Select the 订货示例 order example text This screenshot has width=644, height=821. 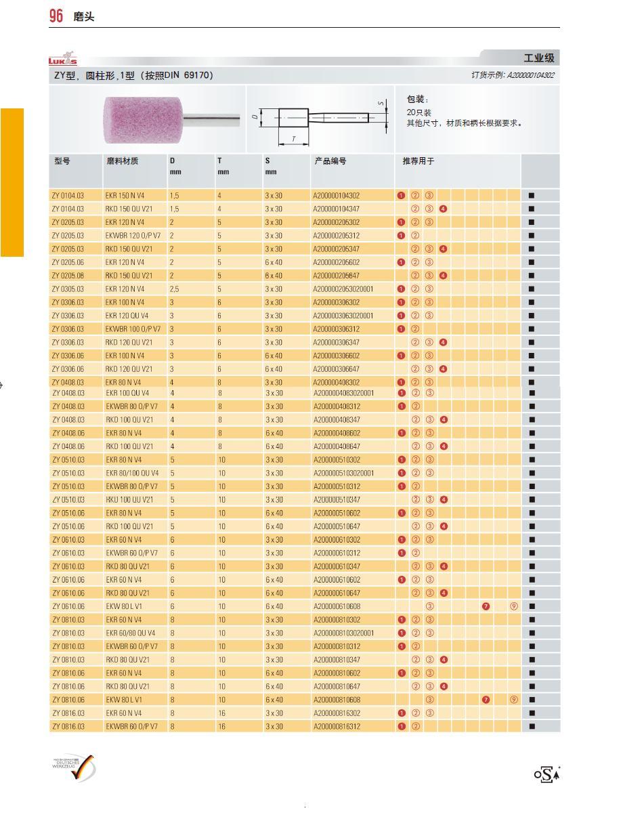(x=513, y=75)
